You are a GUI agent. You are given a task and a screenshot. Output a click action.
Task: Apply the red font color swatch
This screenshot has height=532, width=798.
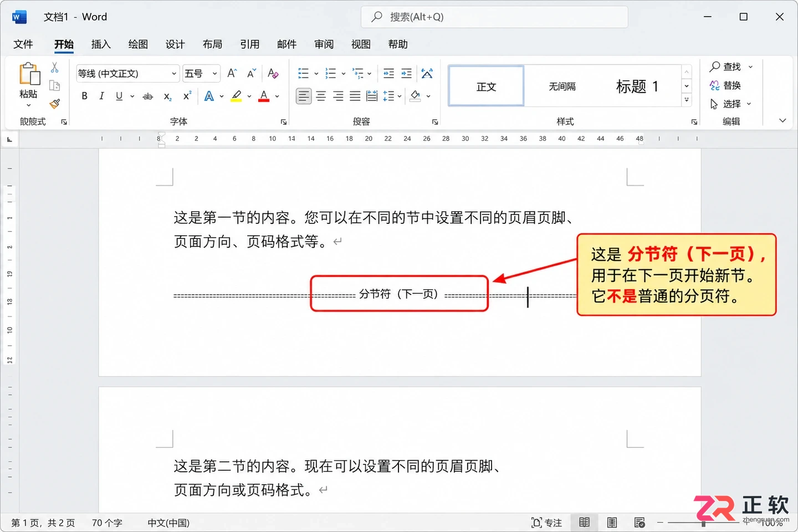264,96
